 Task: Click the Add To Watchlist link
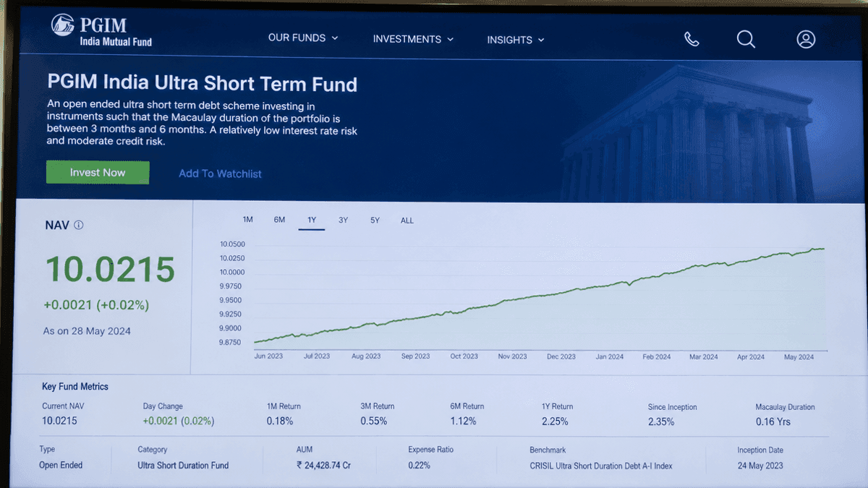click(x=220, y=174)
